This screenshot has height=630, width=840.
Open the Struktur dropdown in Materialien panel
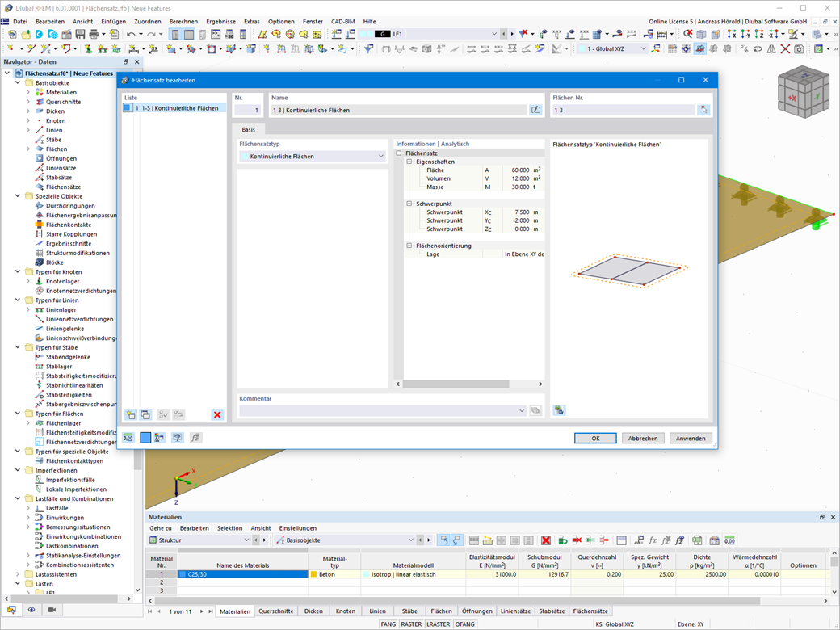click(199, 540)
